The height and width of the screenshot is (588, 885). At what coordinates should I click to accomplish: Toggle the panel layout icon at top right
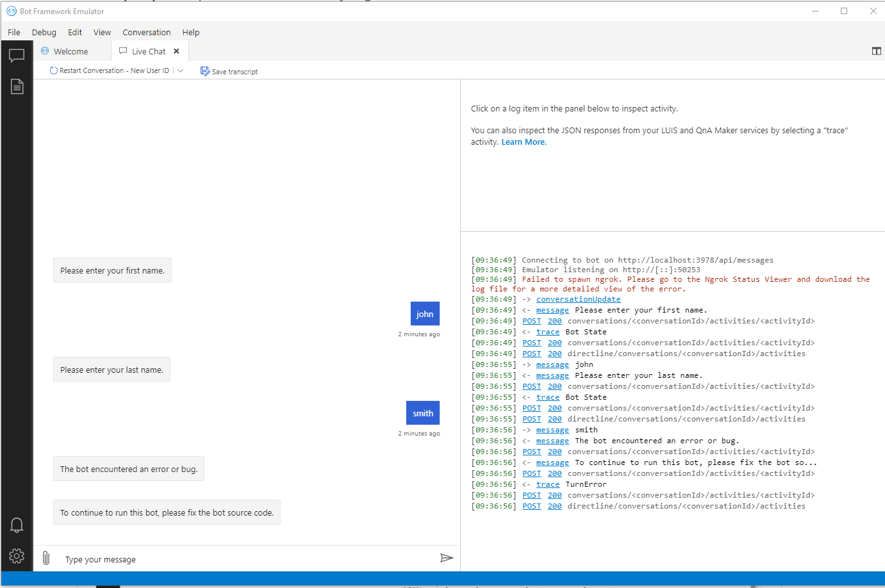coord(876,51)
